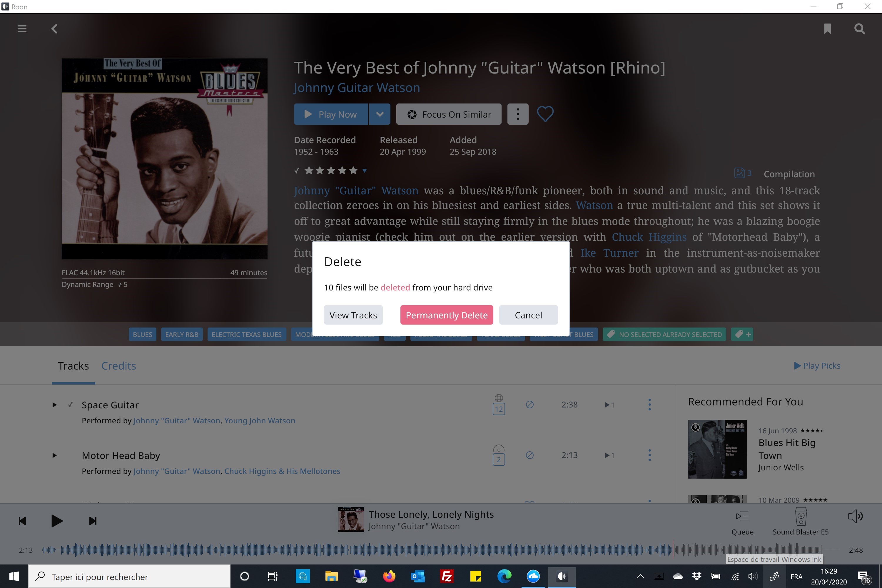
Task: Select the BLUES genre tag
Action: [x=143, y=334]
